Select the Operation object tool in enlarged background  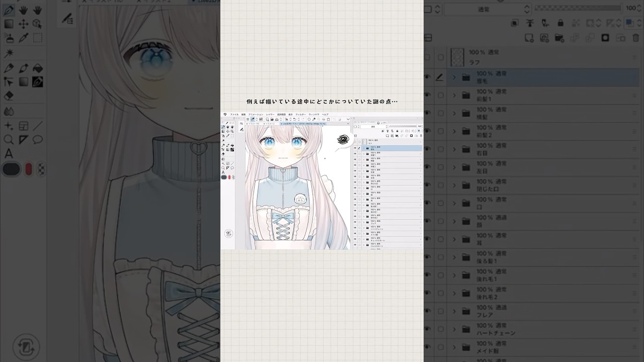tap(37, 24)
